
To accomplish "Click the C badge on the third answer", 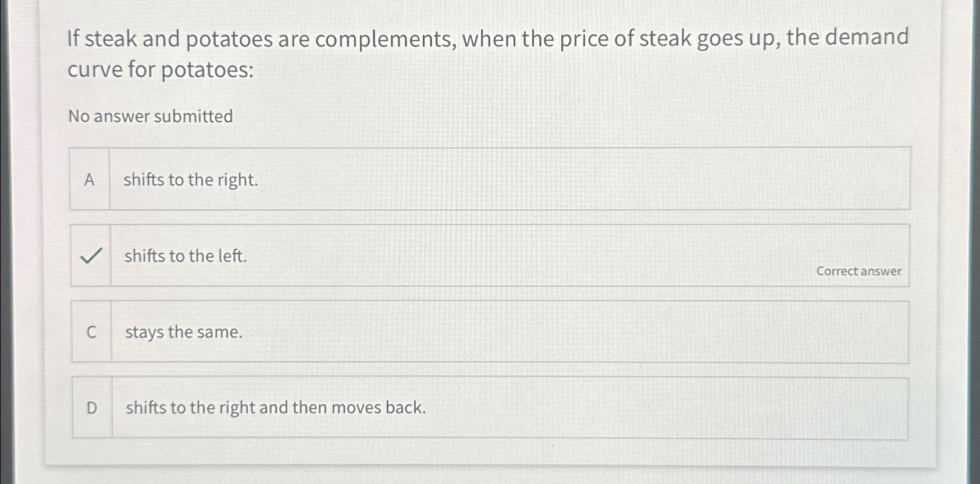I will [x=91, y=332].
